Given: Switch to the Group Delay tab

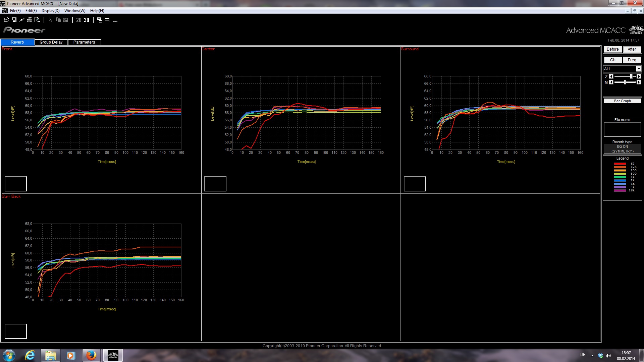Looking at the screenshot, I should [x=51, y=42].
